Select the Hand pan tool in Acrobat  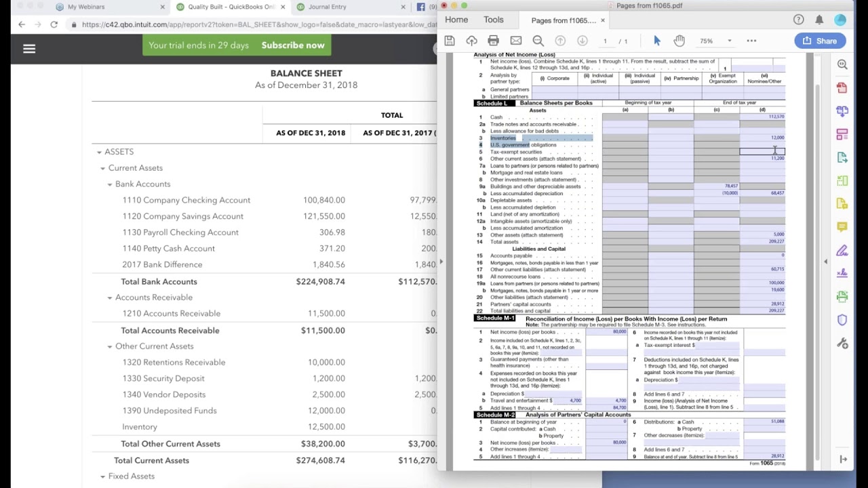(679, 41)
